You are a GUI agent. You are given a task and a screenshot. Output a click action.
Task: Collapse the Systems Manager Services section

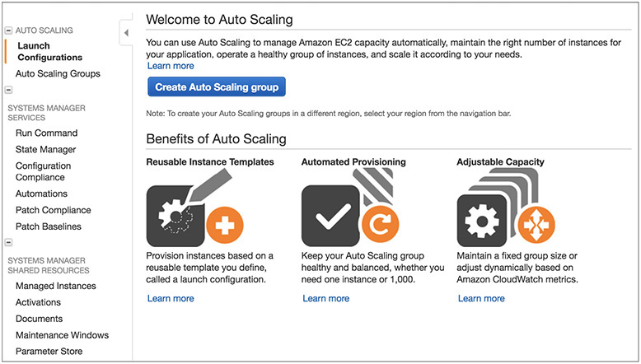point(8,91)
